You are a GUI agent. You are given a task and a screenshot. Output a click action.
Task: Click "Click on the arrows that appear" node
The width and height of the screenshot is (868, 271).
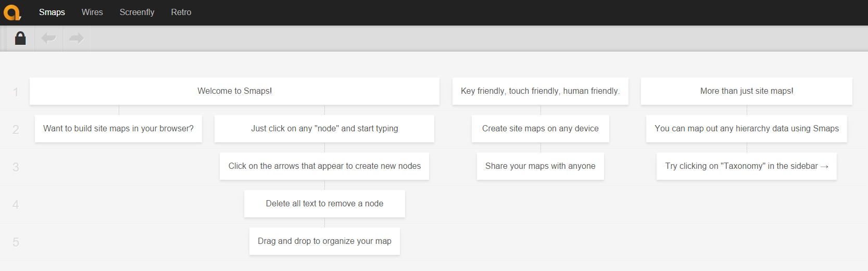(324, 166)
